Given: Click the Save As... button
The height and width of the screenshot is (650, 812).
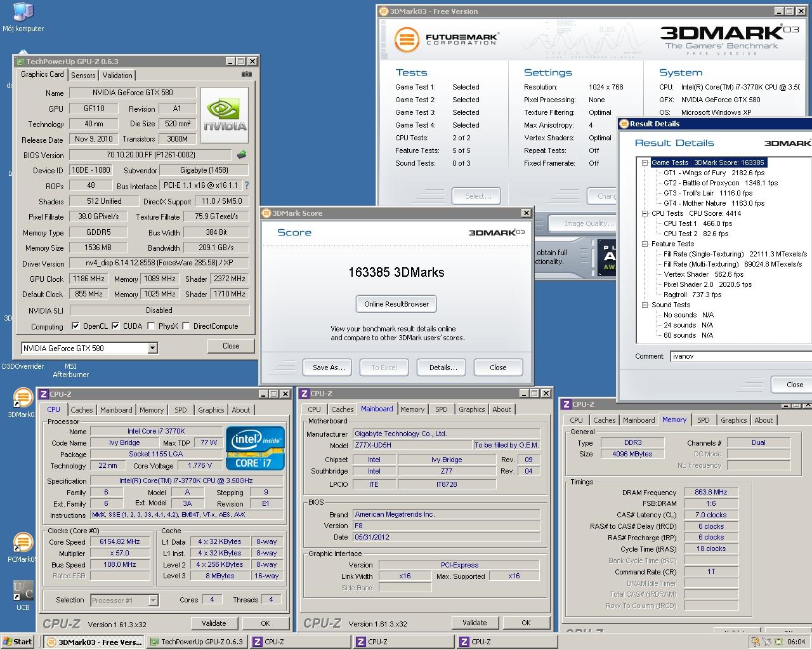Looking at the screenshot, I should (329, 367).
